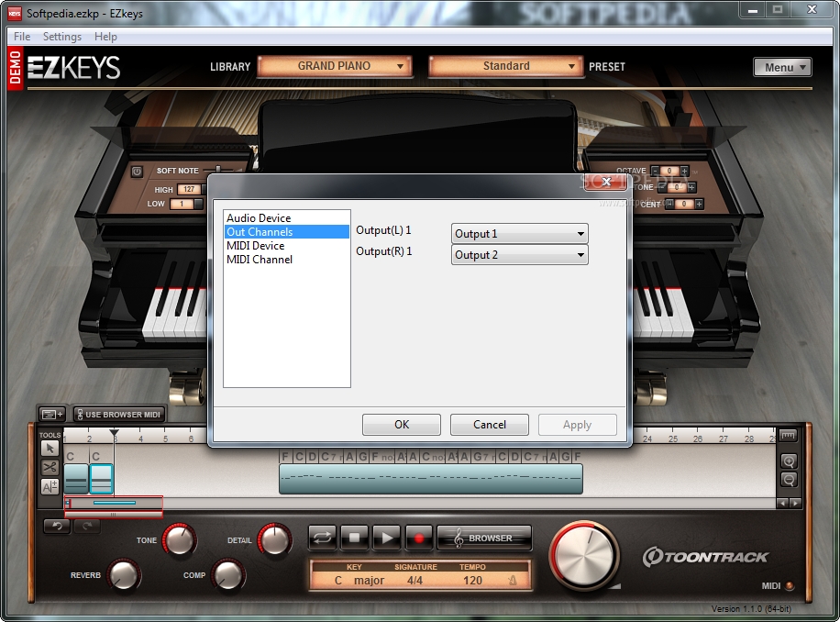Select Audio Device in settings list
The width and height of the screenshot is (840, 622).
(x=287, y=218)
